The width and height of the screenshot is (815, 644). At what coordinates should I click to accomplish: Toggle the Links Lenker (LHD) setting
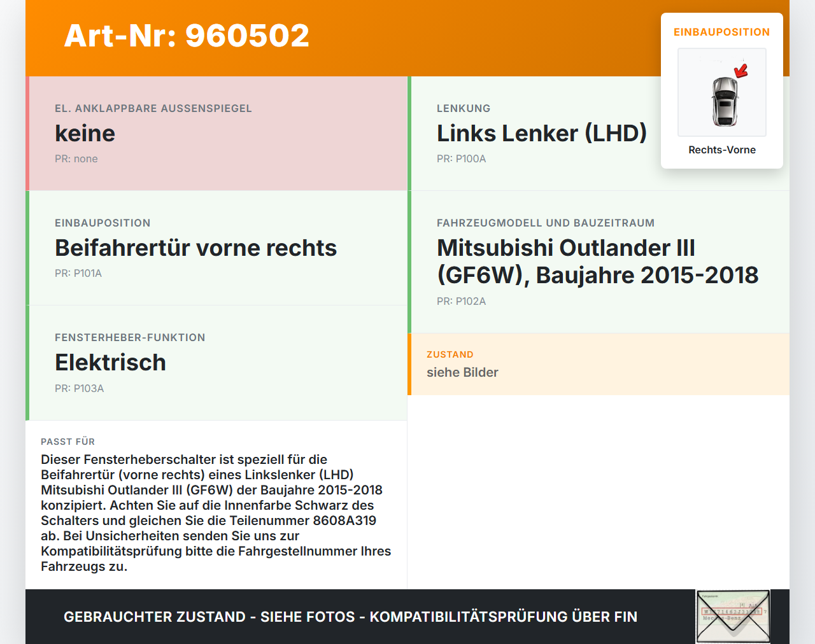[x=542, y=133]
